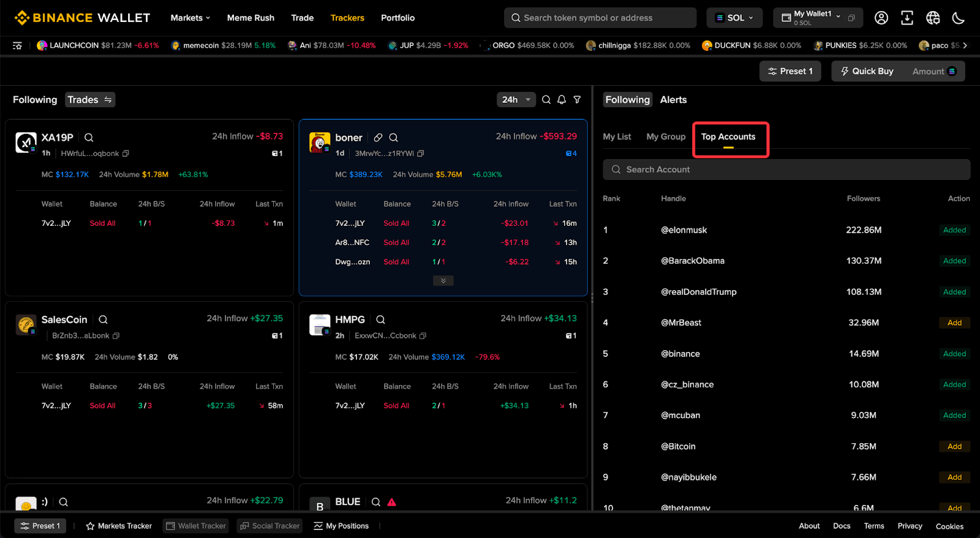
Task: Open the boner token avatar
Action: point(320,143)
